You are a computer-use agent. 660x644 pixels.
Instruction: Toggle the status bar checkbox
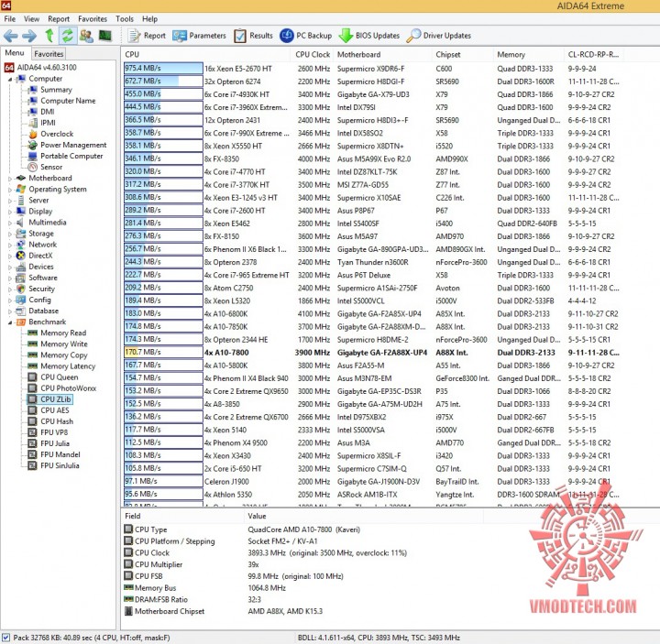coord(5,638)
